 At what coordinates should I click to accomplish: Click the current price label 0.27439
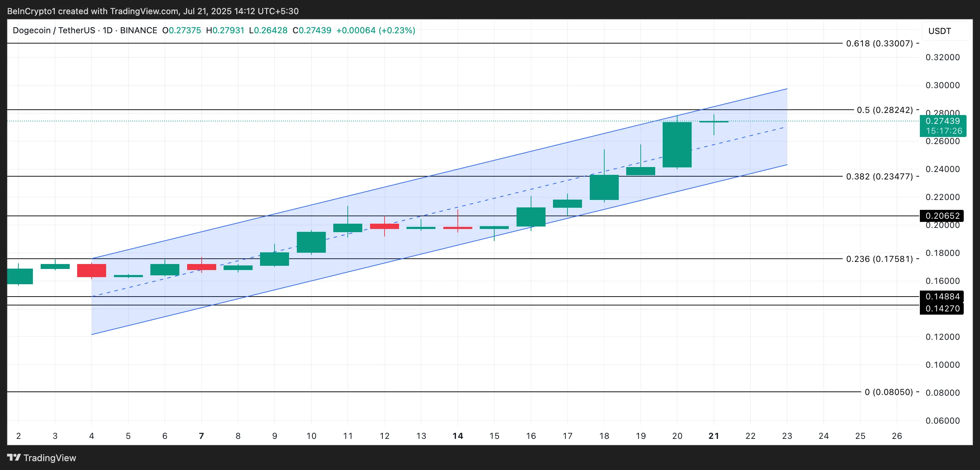point(943,122)
